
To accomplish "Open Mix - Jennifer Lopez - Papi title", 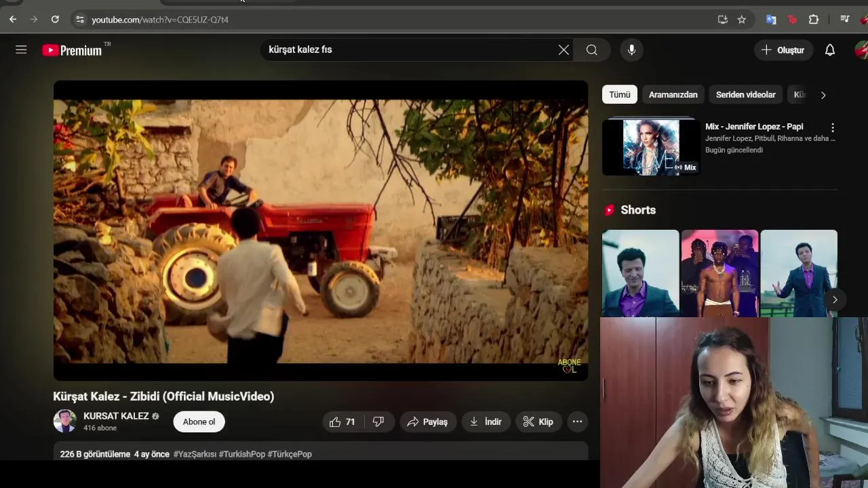I will point(754,127).
